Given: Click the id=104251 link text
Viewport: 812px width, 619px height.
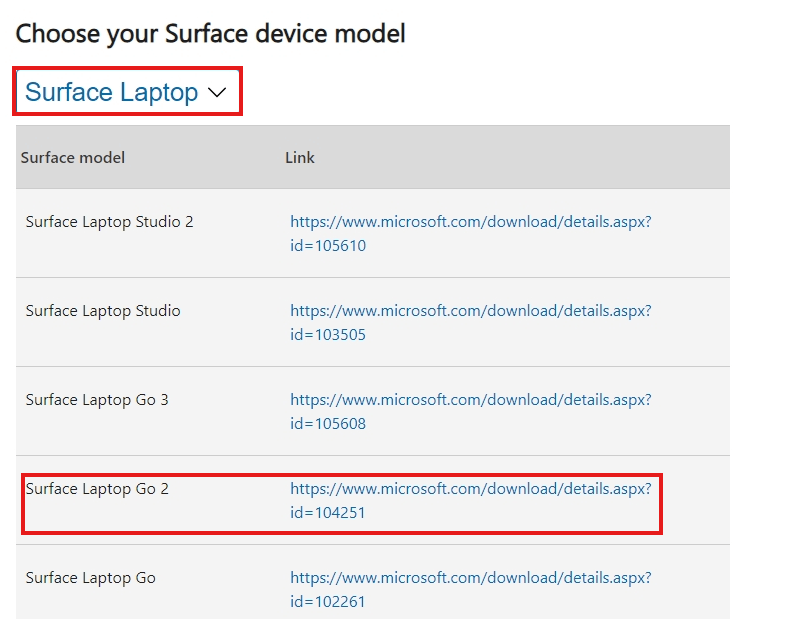Looking at the screenshot, I should [x=328, y=513].
